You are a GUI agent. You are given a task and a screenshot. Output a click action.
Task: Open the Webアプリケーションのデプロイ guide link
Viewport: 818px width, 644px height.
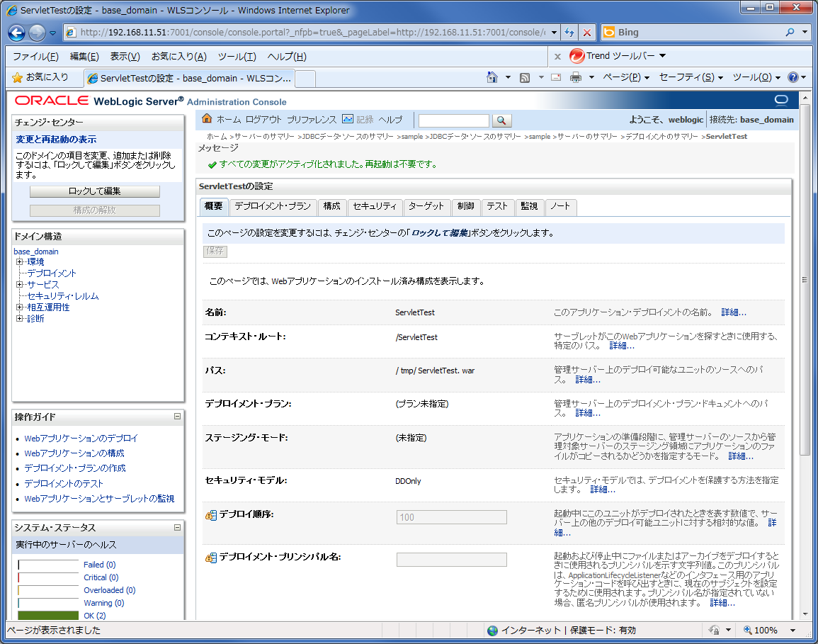click(81, 439)
